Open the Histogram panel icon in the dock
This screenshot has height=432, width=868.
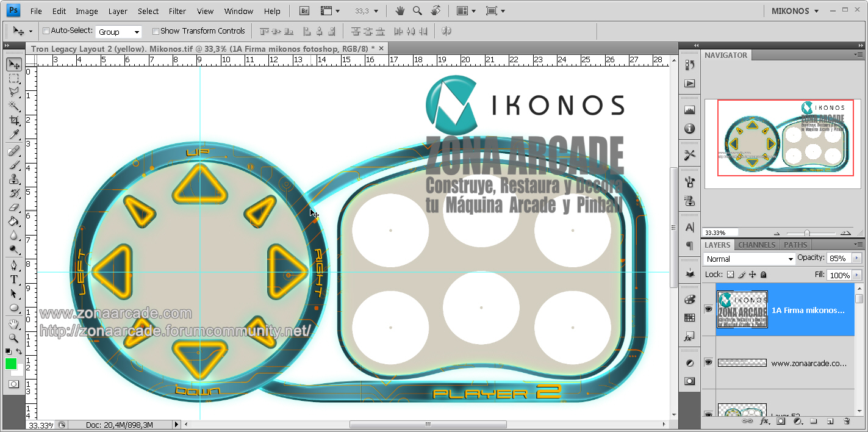point(690,110)
